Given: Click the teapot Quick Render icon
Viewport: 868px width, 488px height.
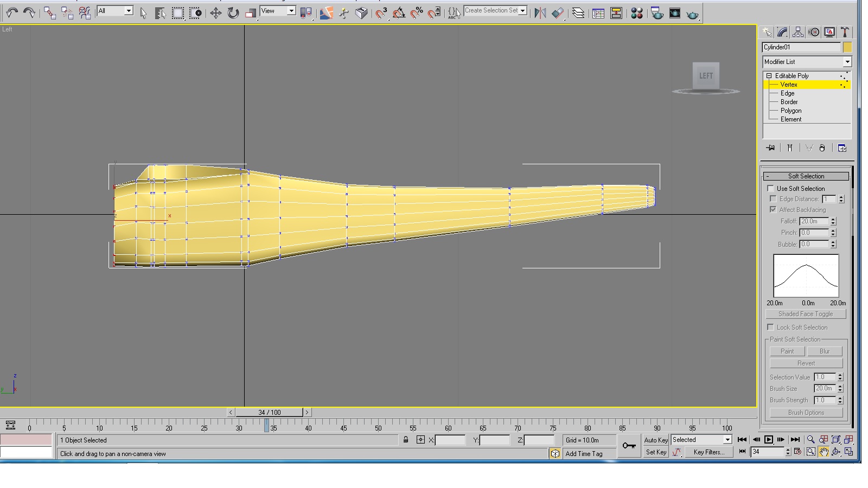Looking at the screenshot, I should point(693,14).
